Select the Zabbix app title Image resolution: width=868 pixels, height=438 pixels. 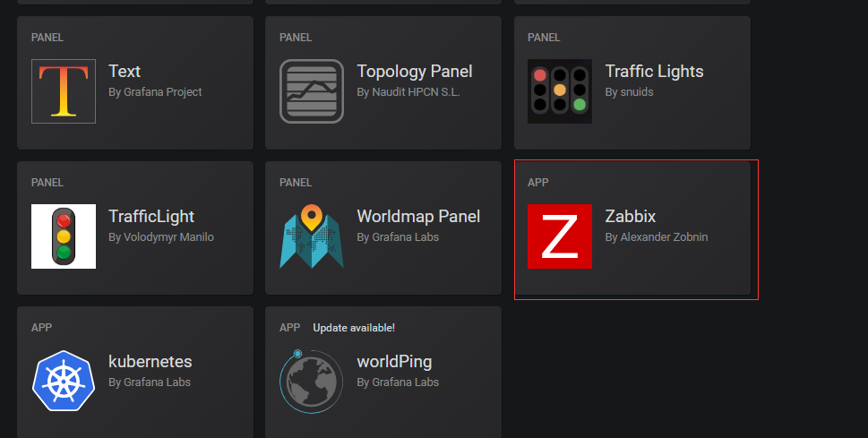click(x=631, y=217)
